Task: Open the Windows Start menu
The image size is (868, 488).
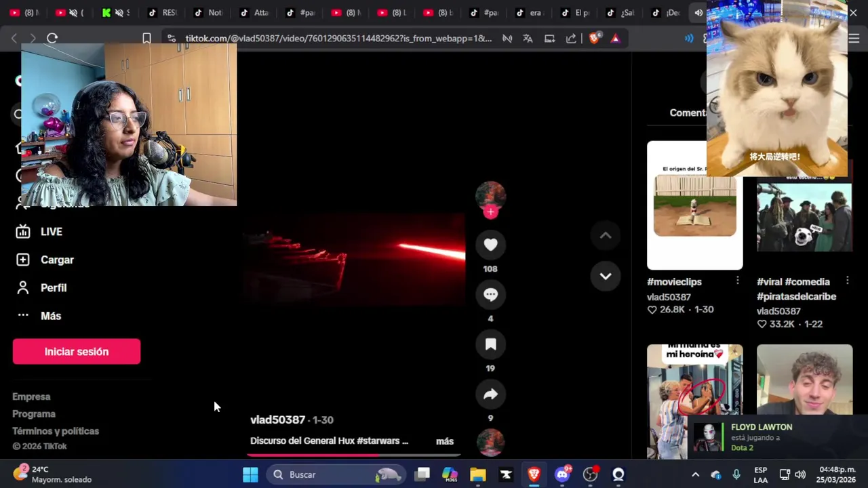Action: click(250, 474)
